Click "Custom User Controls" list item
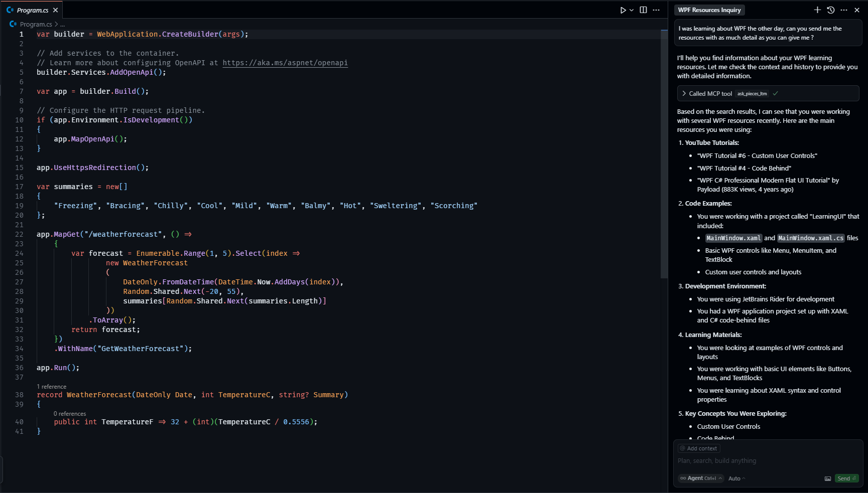 (728, 427)
